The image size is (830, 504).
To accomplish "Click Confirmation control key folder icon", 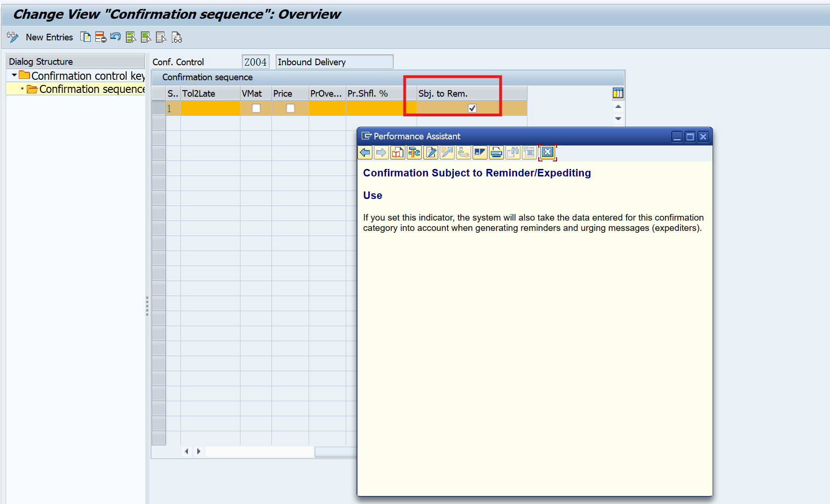I will [x=24, y=75].
